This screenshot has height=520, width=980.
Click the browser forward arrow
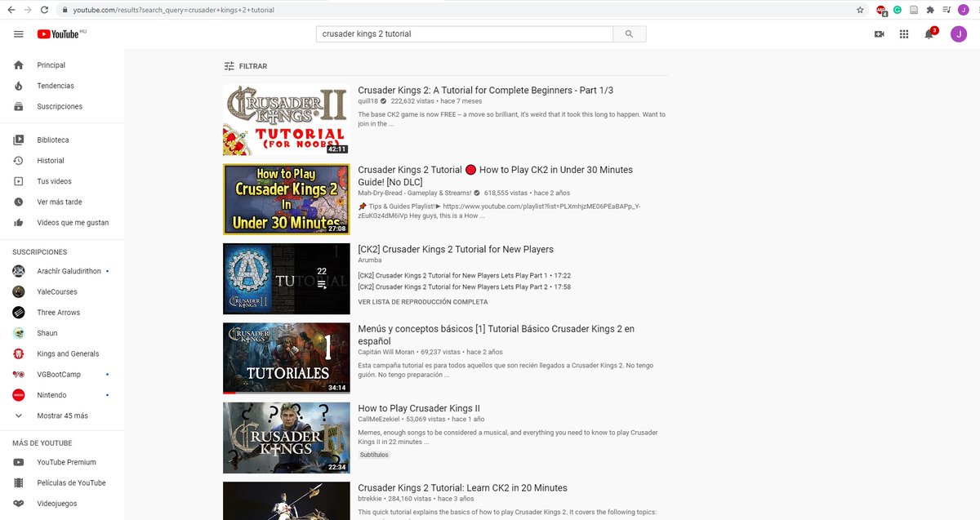pos(29,10)
